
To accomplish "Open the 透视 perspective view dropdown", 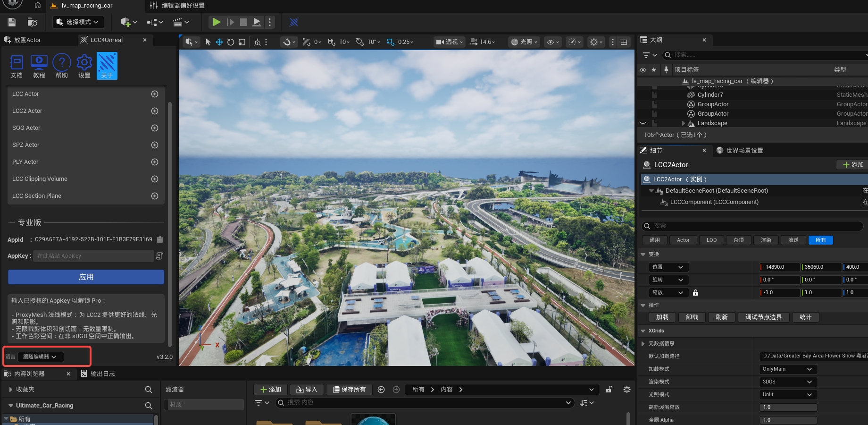I will [449, 42].
